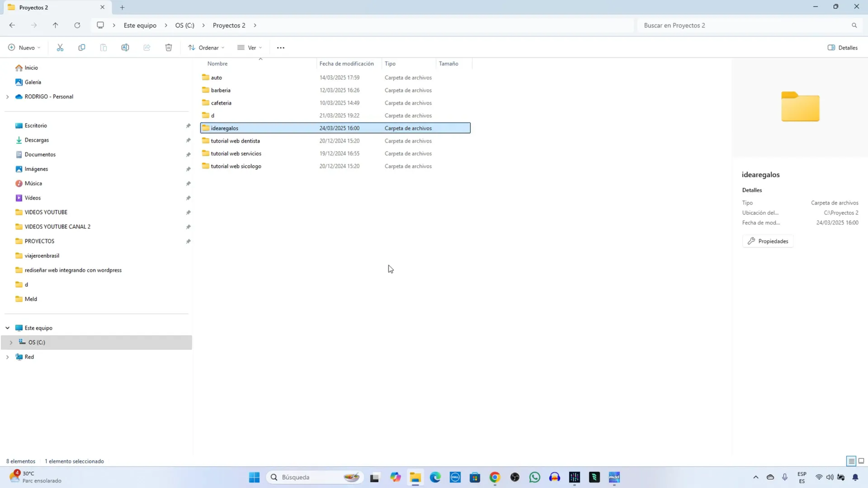Screen dimensions: 868x488
Task: Navigate back with the back arrow
Action: [12, 25]
